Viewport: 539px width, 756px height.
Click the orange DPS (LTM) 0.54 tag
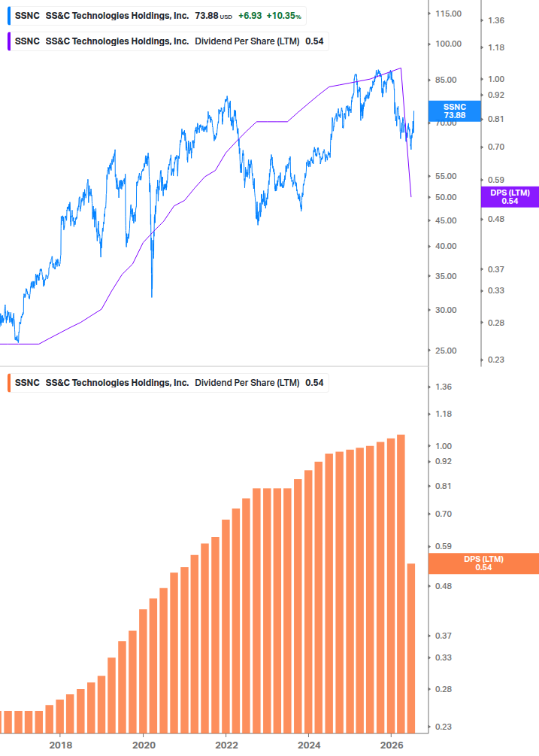[483, 563]
